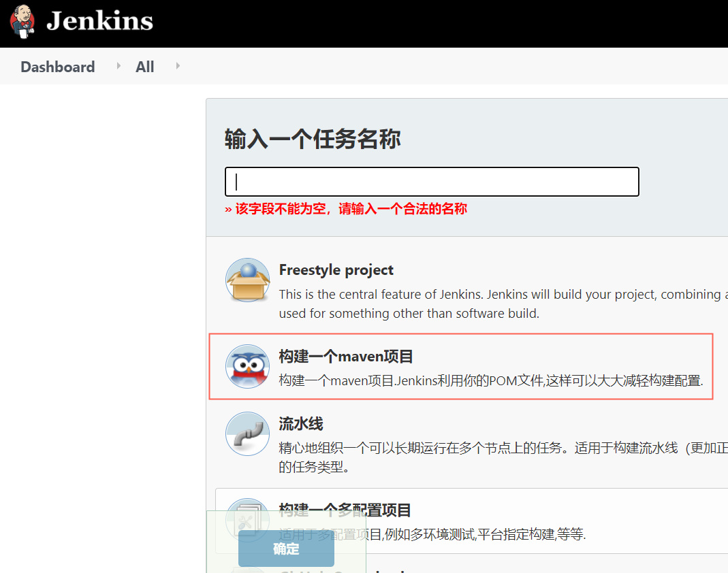Select the Freestyle project box icon

(247, 280)
